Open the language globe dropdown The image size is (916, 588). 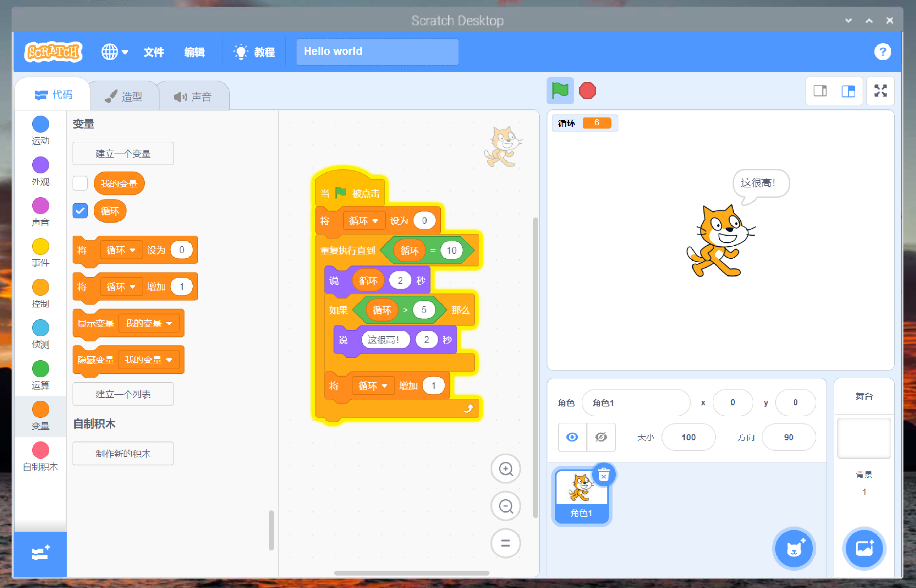[x=114, y=52]
